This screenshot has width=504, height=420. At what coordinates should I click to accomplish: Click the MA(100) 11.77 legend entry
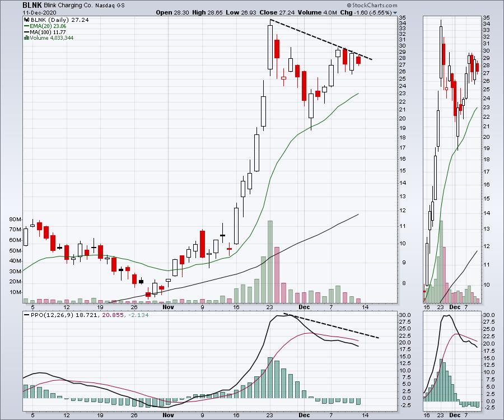point(48,32)
